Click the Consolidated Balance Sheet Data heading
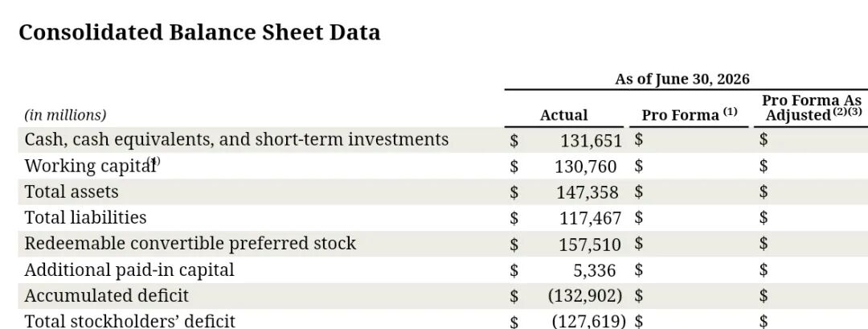The height and width of the screenshot is (329, 868). pyautogui.click(x=199, y=33)
